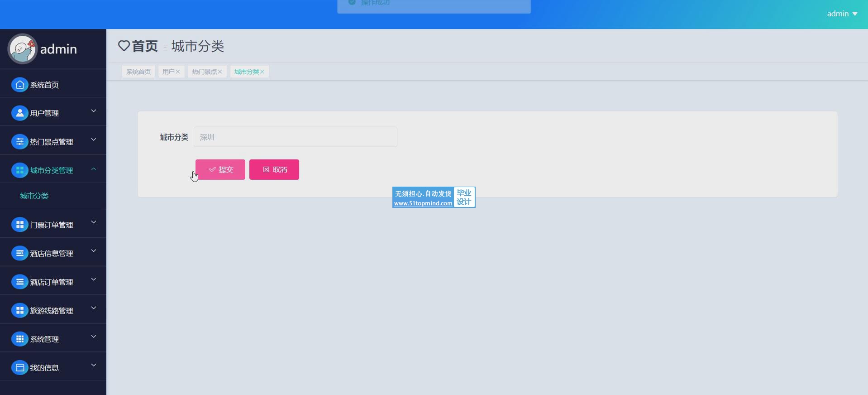Open 系统首页 menu entry text
The image size is (868, 395).
[x=44, y=85]
